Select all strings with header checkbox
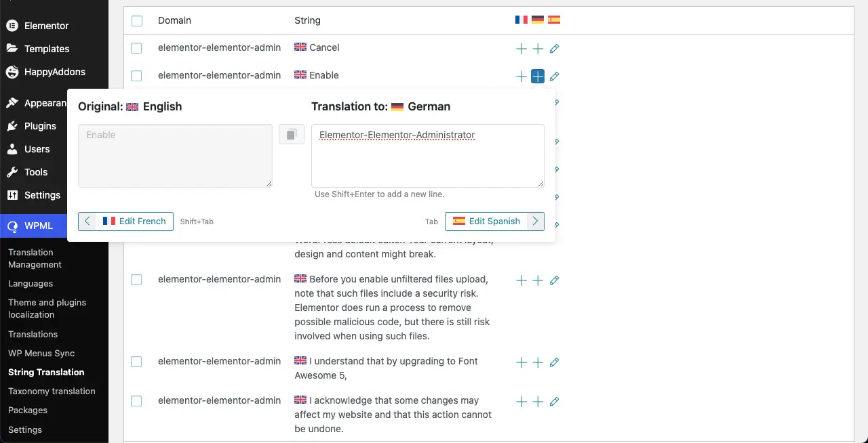The height and width of the screenshot is (443, 868). [x=137, y=21]
